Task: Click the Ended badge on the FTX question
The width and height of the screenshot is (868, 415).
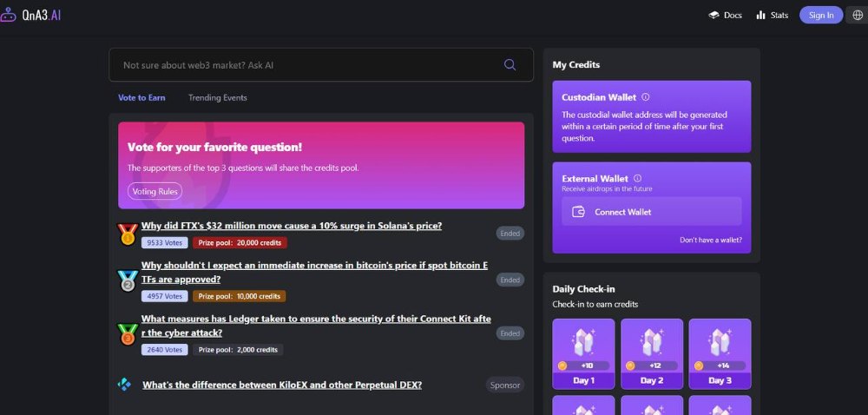Action: pyautogui.click(x=510, y=234)
